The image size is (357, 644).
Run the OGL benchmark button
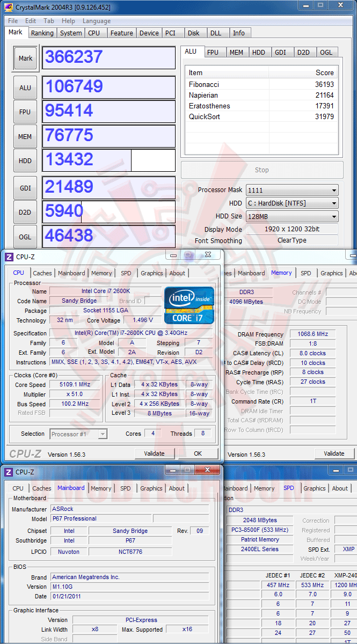[x=25, y=236]
